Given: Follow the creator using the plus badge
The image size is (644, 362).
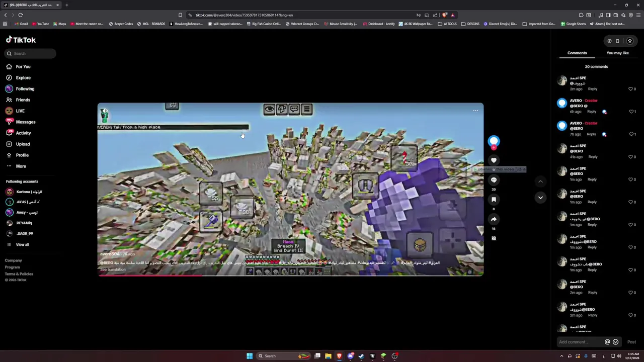Looking at the screenshot, I should [494, 147].
